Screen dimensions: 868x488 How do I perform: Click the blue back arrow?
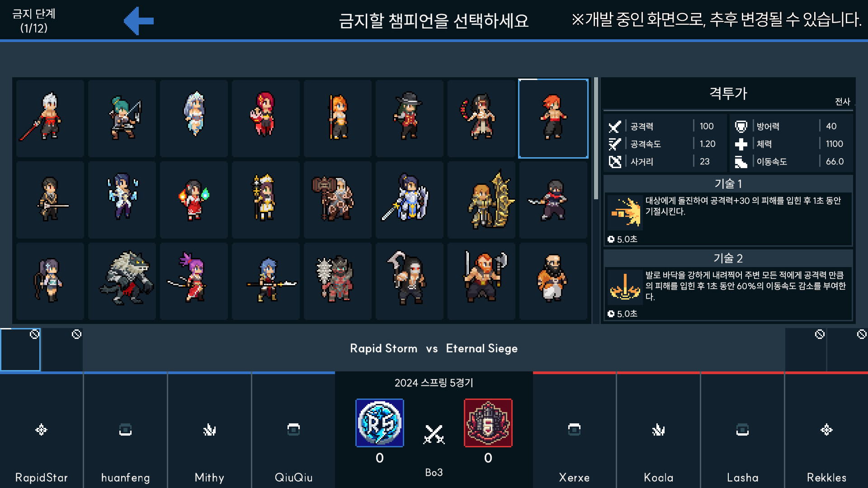[139, 21]
